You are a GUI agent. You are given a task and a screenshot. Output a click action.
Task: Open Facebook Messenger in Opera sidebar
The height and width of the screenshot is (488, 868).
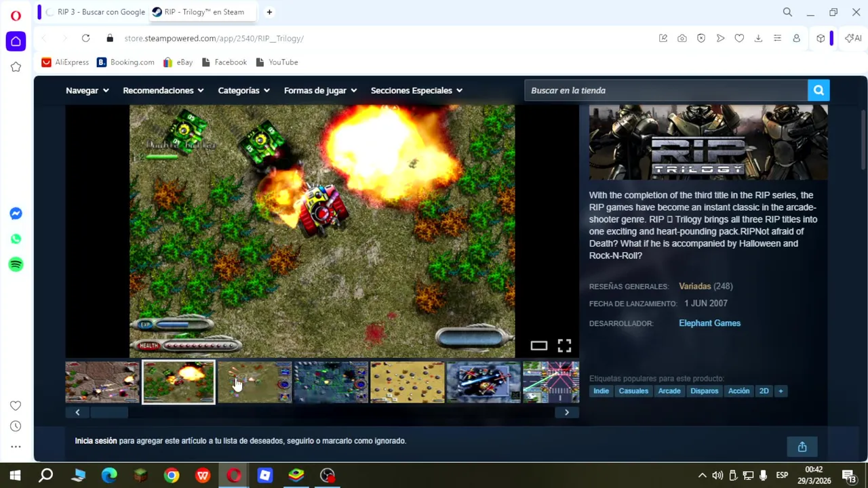(x=16, y=213)
